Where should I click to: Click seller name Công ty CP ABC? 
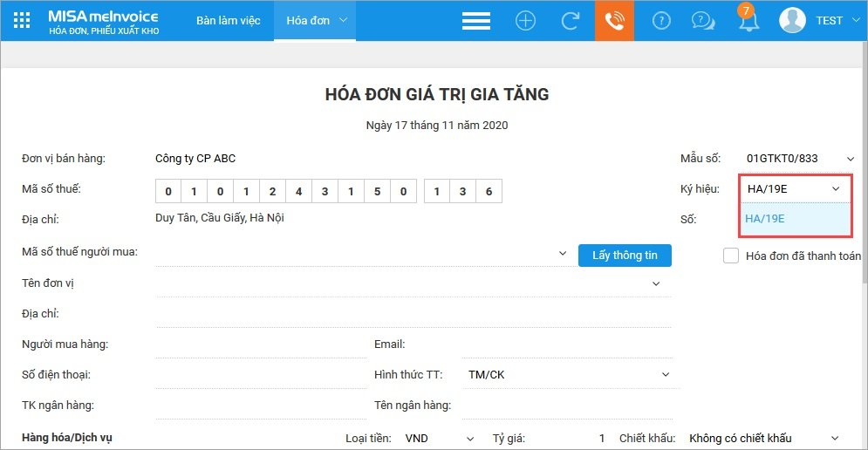[x=195, y=159]
